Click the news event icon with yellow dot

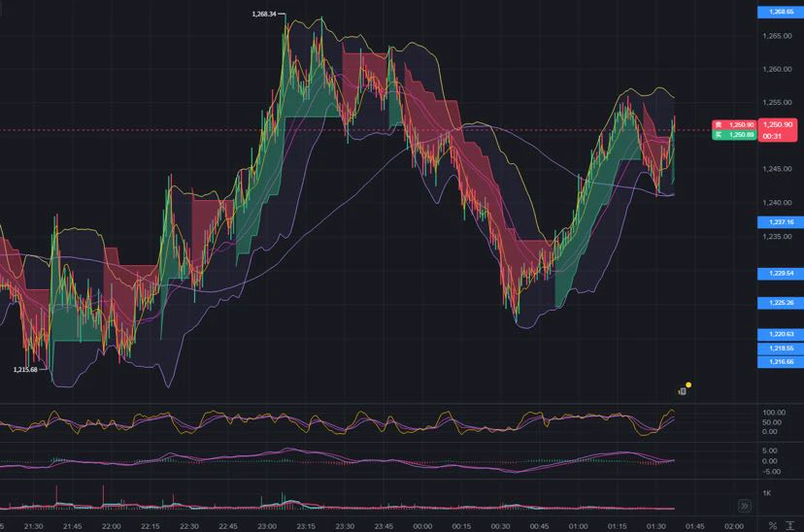tap(684, 389)
